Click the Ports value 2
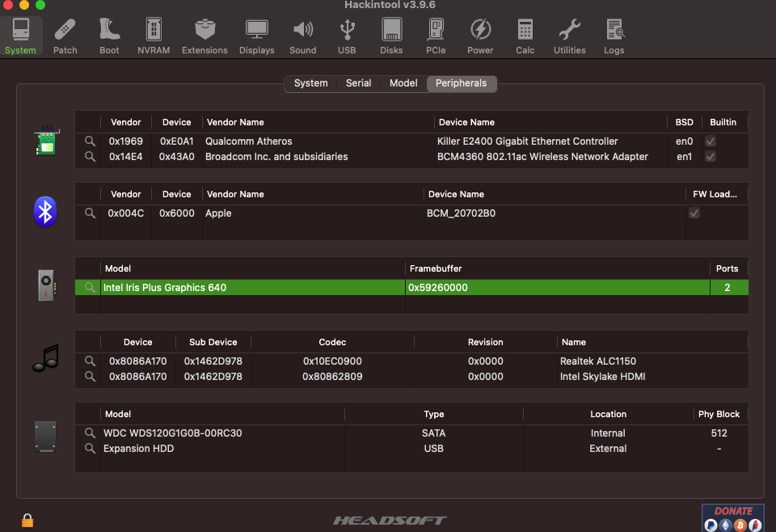This screenshot has width=776, height=532. [x=727, y=288]
